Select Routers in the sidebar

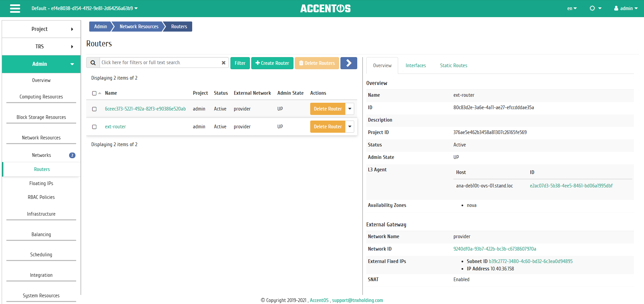[42, 169]
